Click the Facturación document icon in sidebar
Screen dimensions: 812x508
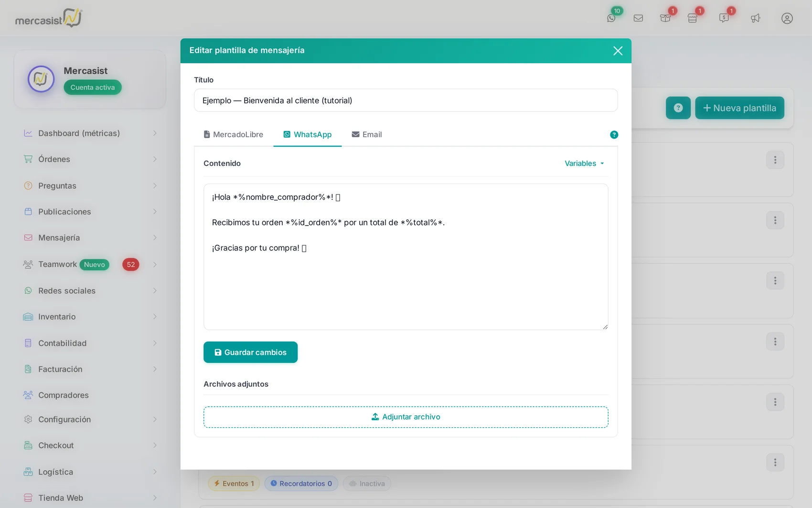(x=28, y=369)
